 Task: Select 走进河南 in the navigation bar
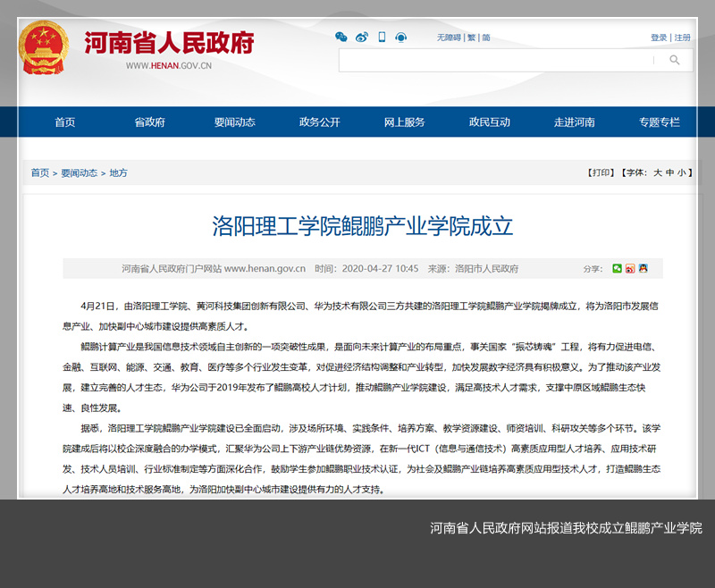574,122
